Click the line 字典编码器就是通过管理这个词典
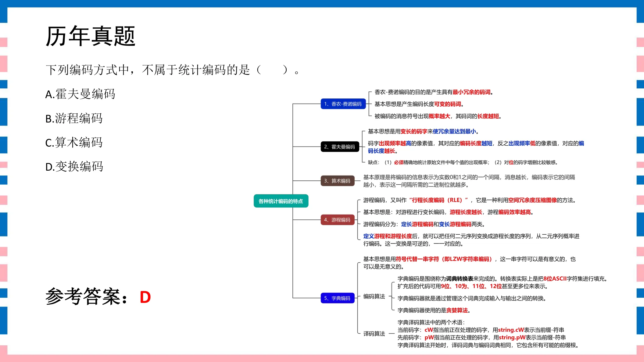This screenshot has height=362, width=644. click(472, 298)
